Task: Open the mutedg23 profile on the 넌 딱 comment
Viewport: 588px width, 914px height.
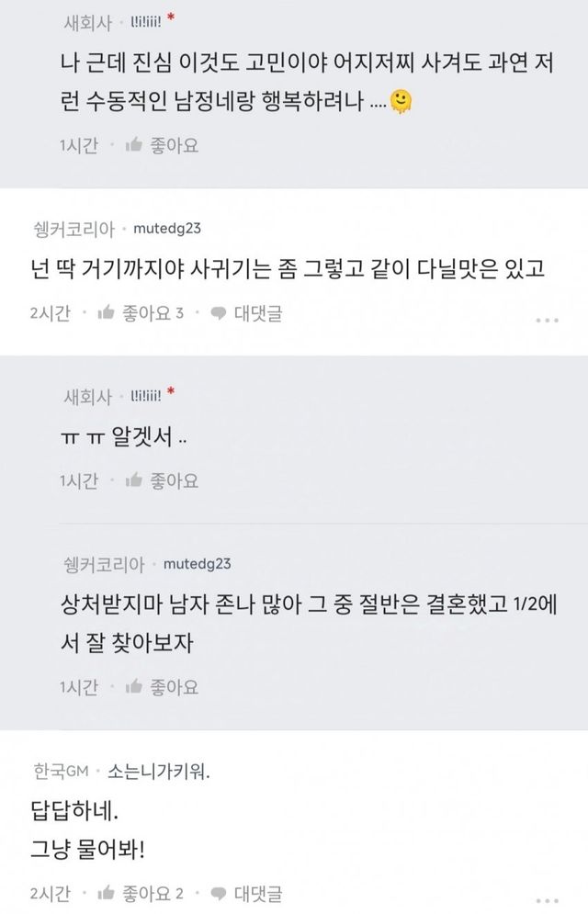Action: click(169, 228)
